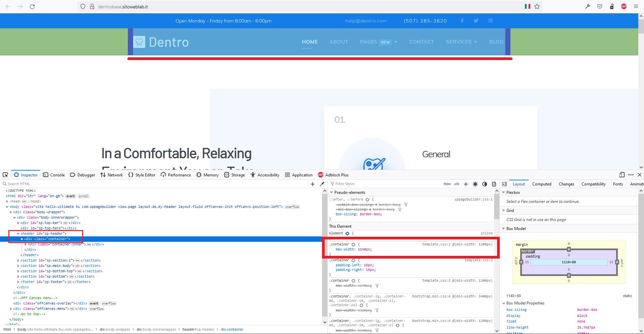Screen dimensions: 644x334
Task: Open responsive design mode icon
Action: tap(622, 175)
